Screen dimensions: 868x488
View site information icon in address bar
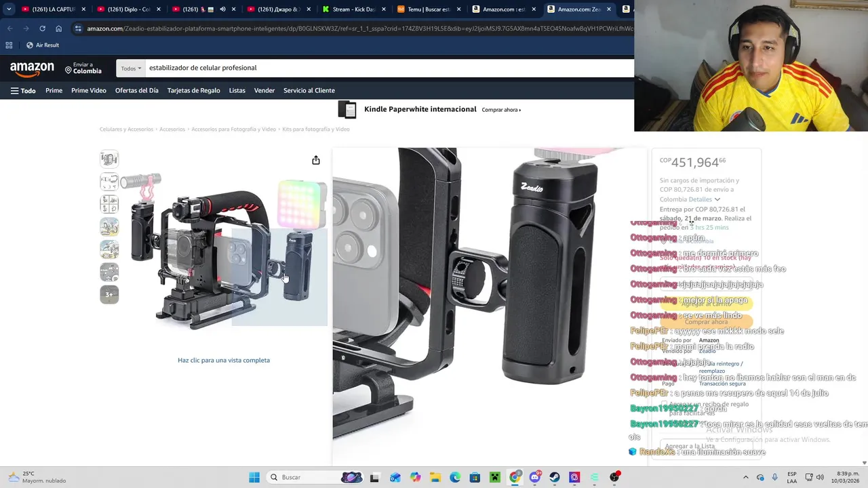pos(79,28)
